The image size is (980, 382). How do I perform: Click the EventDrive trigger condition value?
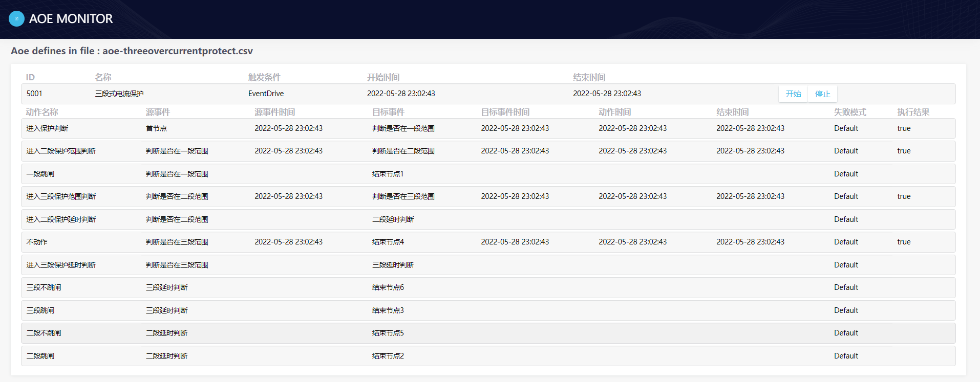(266, 94)
